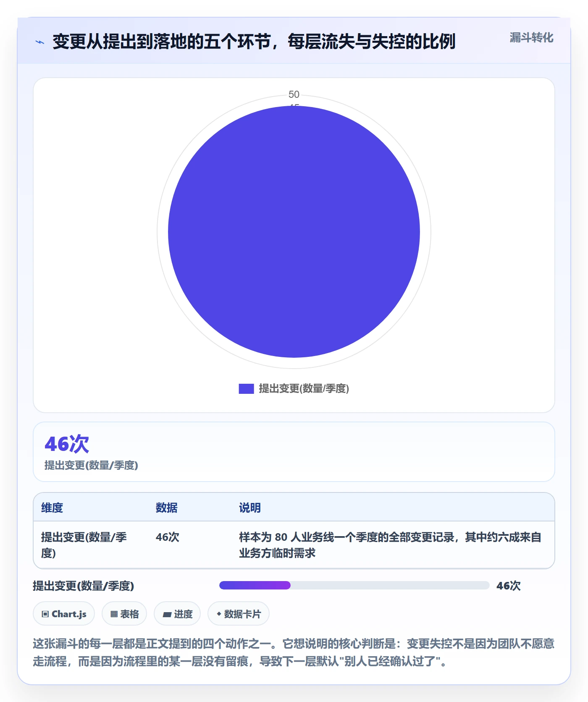
Task: Click the 50 axis tick label on the chart
Action: click(294, 94)
